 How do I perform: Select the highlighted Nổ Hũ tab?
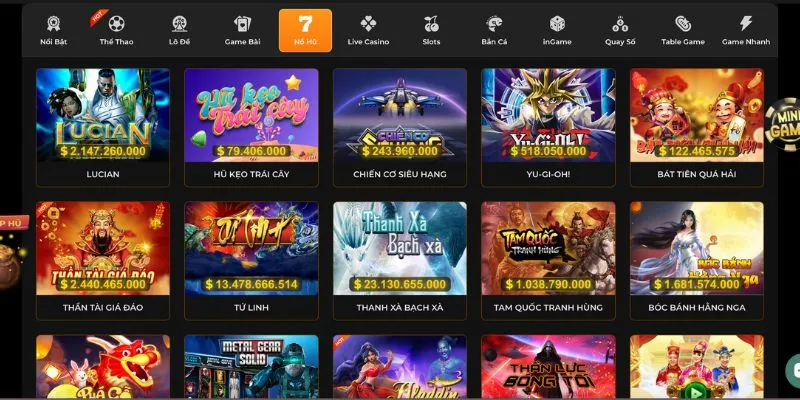[305, 31]
